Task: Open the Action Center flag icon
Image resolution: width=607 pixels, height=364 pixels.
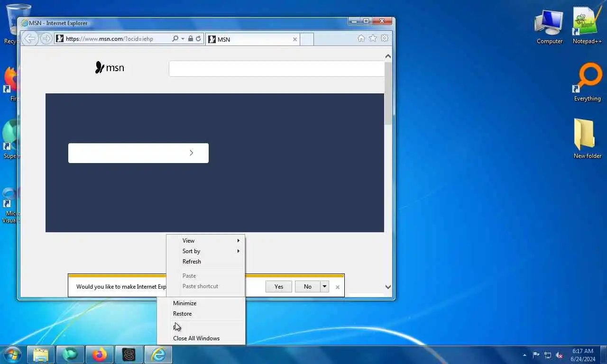Action: [536, 355]
